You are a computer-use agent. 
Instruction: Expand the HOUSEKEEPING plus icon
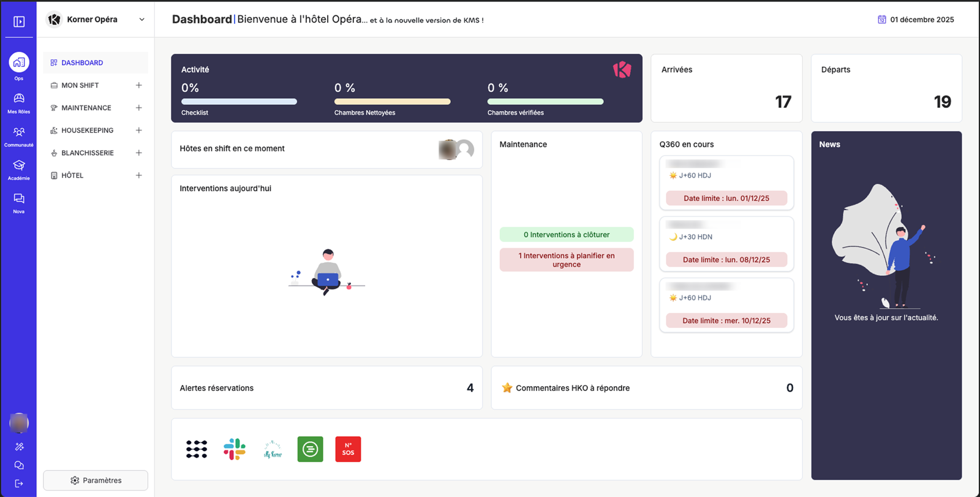[x=139, y=131]
